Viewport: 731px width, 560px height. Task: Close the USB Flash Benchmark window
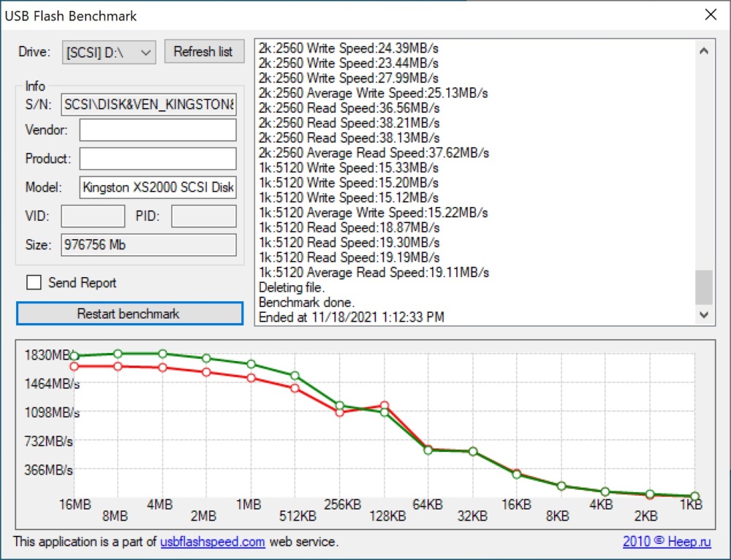pyautogui.click(x=711, y=15)
